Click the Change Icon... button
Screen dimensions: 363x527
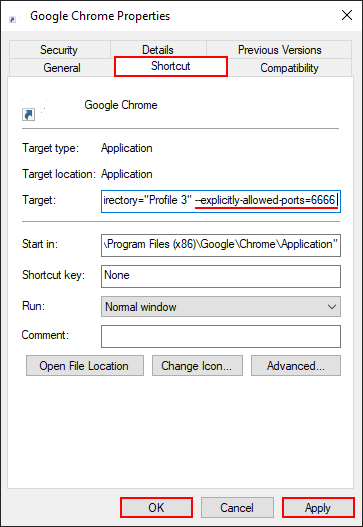click(197, 365)
